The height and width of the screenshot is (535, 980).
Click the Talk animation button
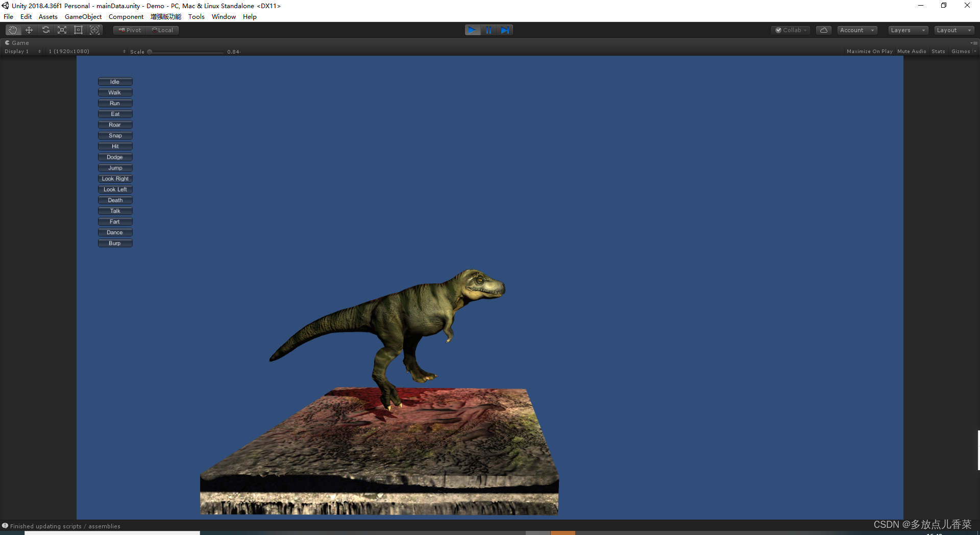[115, 211]
